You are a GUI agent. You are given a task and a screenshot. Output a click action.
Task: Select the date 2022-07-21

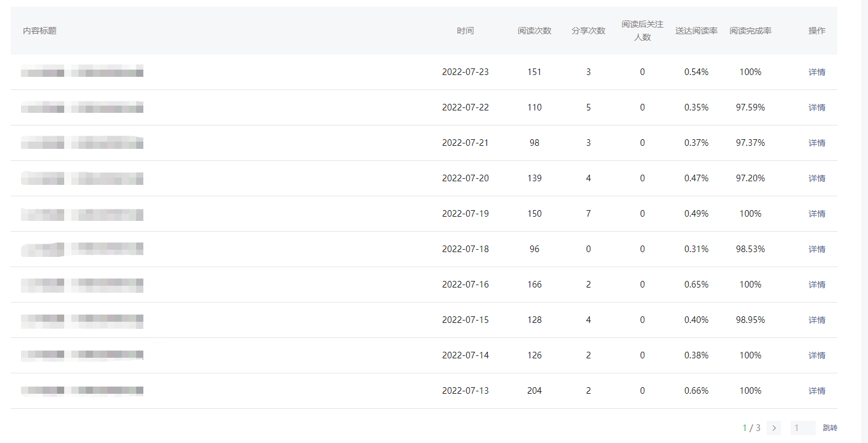pos(465,143)
